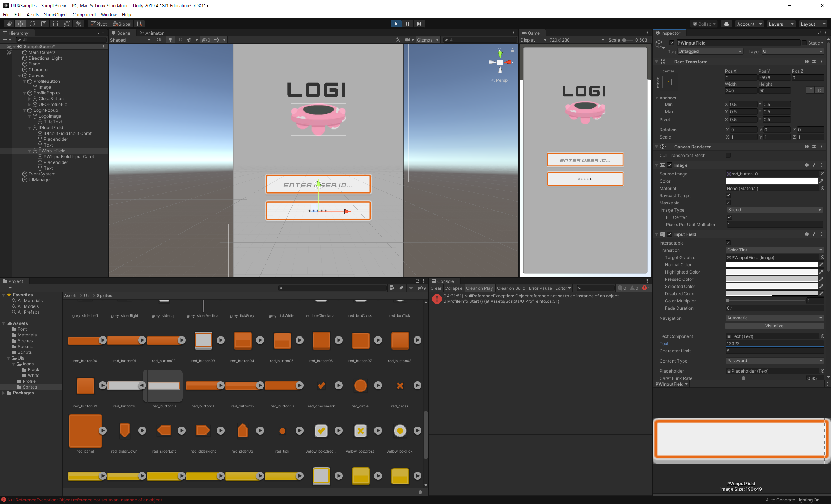Open the GameObject menu
This screenshot has width=831, height=504.
pos(55,14)
